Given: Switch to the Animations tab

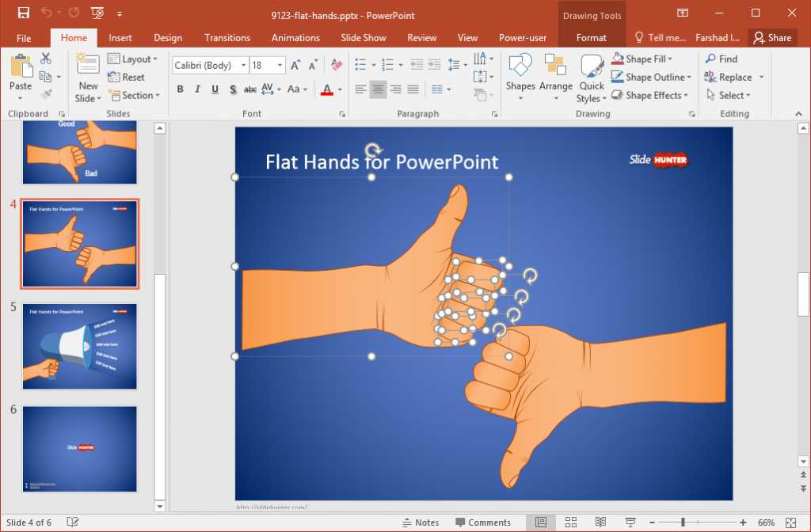Looking at the screenshot, I should point(295,37).
